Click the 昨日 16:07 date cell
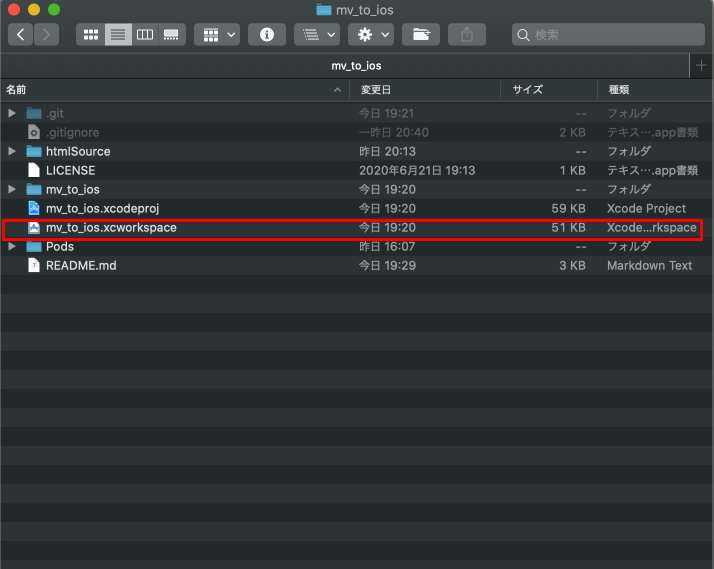Viewport: 714px width, 569px height. [387, 246]
